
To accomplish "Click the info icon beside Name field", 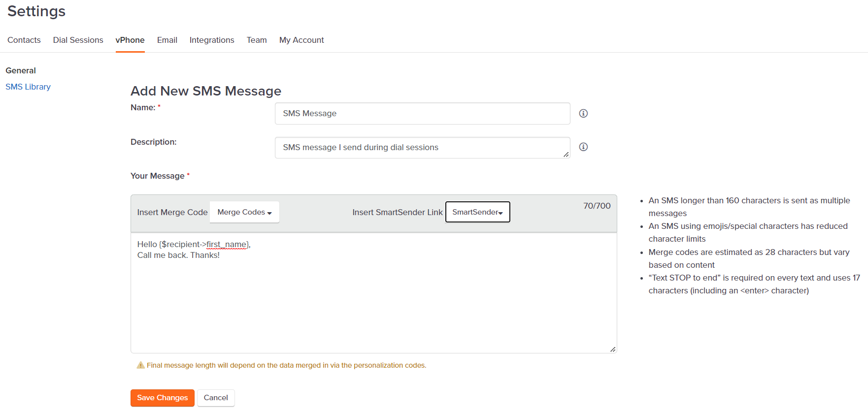I will pyautogui.click(x=583, y=113).
